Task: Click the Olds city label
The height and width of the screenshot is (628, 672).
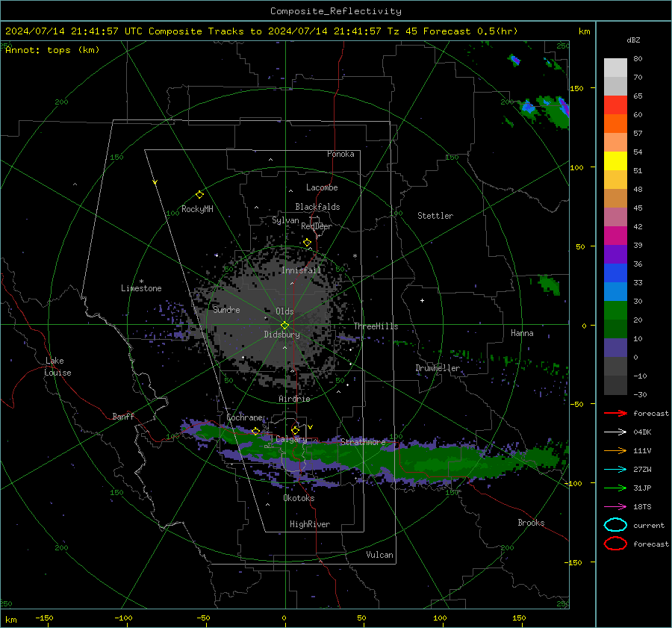Action: point(285,311)
